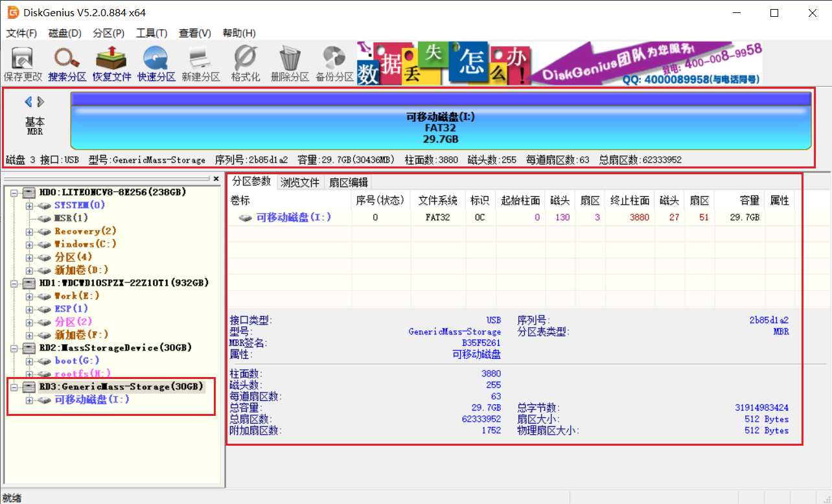Click the Save Changes (保存更改) toolbar icon
Screen dimensions: 832x504
click(x=23, y=65)
